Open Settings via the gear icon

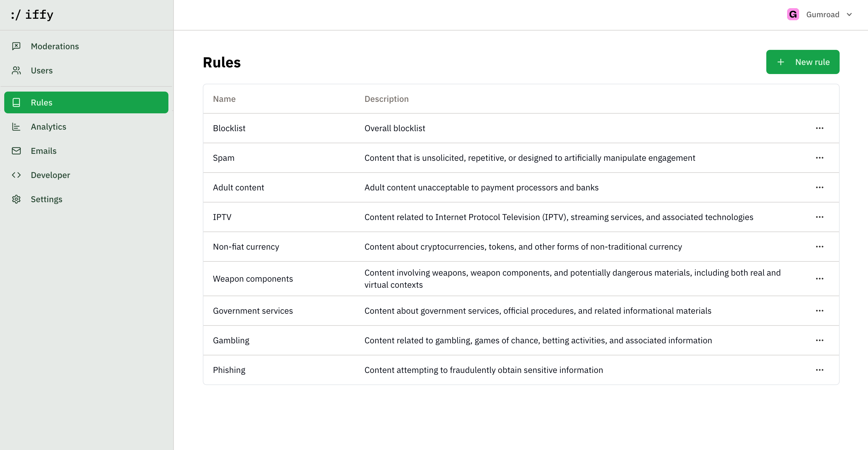click(x=16, y=199)
